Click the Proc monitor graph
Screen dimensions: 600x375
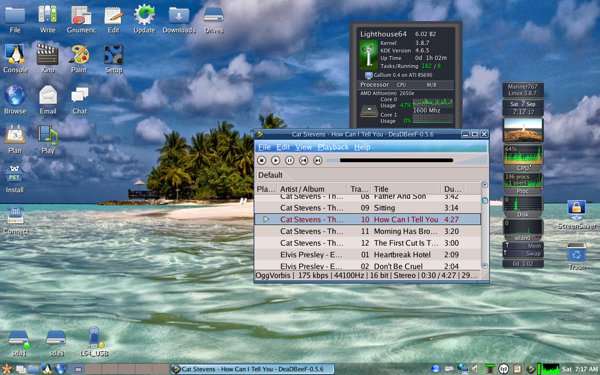tap(523, 183)
